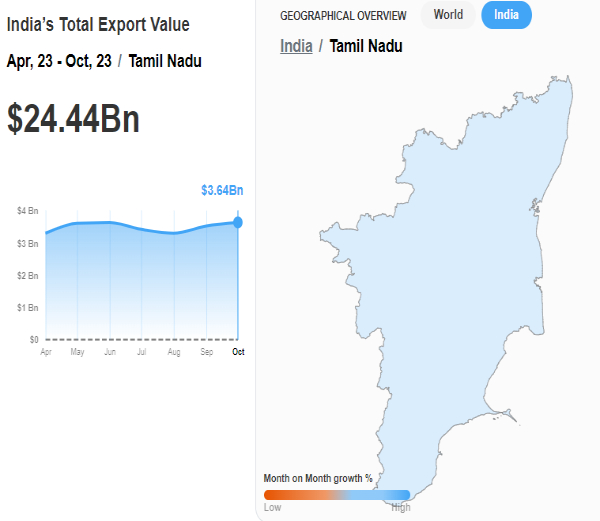Click the $24.44Bn total export value
This screenshot has height=521, width=600.
73,119
